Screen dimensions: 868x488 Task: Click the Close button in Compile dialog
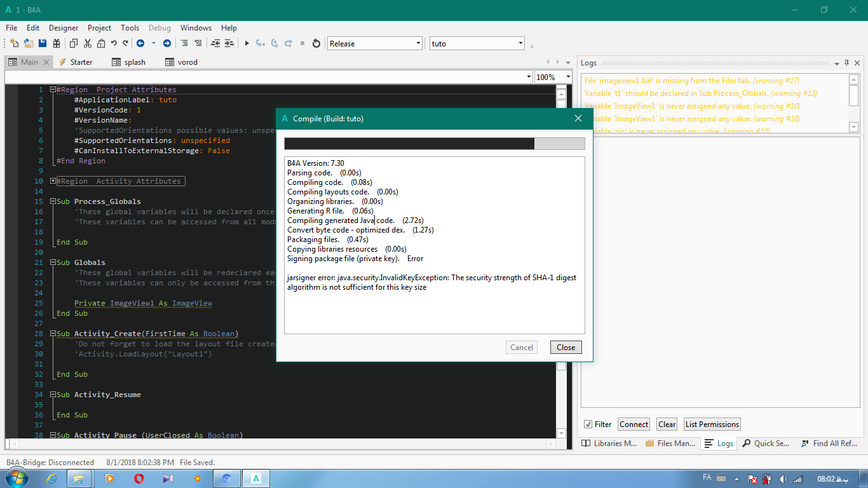(x=566, y=348)
